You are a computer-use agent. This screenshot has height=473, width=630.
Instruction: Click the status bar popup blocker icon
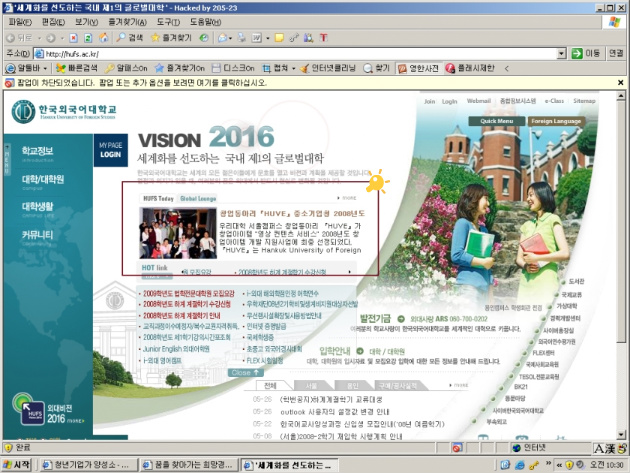click(457, 448)
